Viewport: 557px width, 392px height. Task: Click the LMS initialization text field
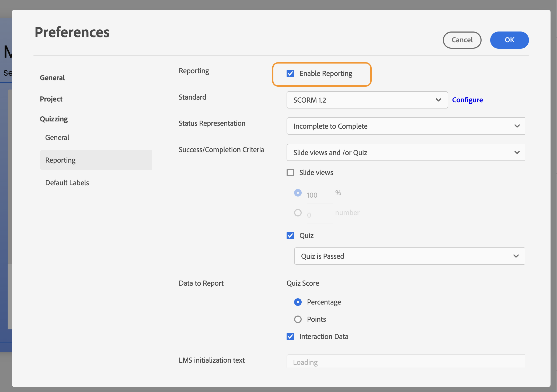coord(405,362)
